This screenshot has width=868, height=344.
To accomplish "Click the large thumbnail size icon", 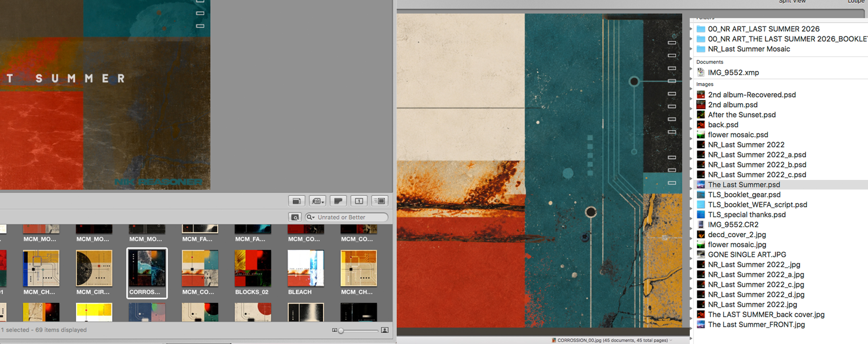I will pos(385,330).
